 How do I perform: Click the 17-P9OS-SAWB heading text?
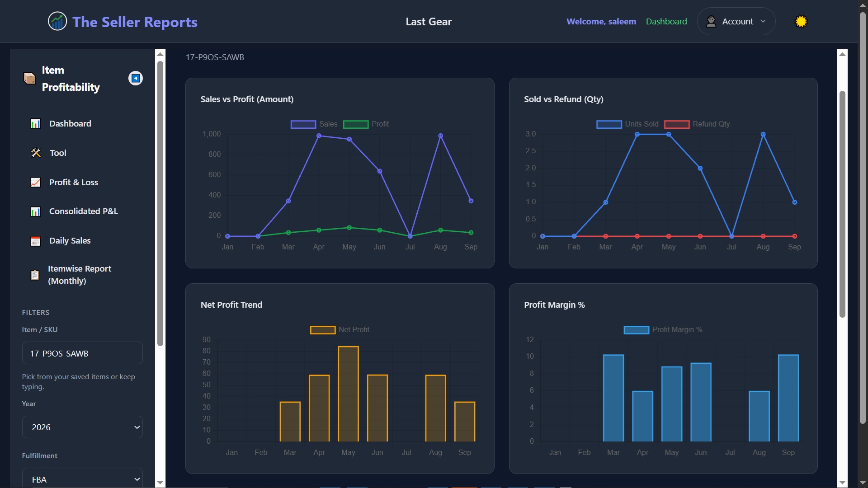215,57
